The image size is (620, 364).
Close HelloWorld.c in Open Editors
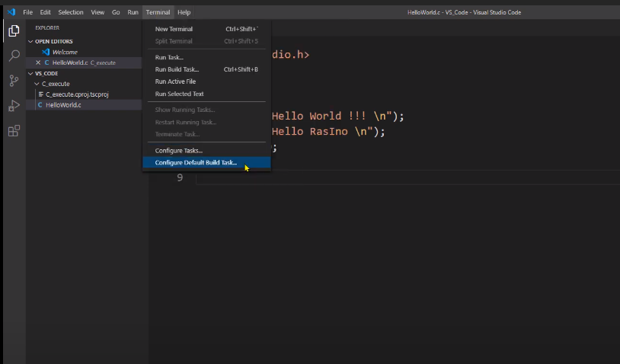[38, 62]
